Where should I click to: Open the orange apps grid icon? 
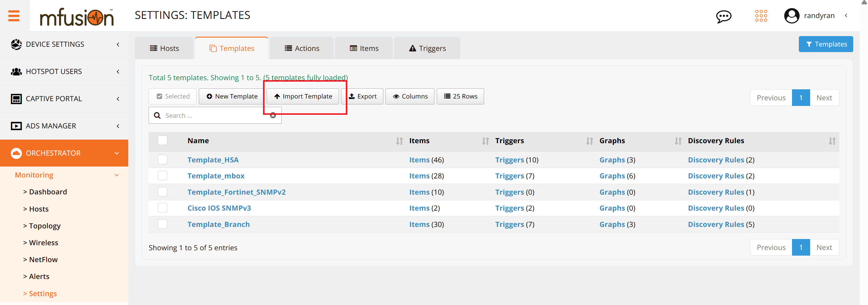pyautogui.click(x=761, y=15)
